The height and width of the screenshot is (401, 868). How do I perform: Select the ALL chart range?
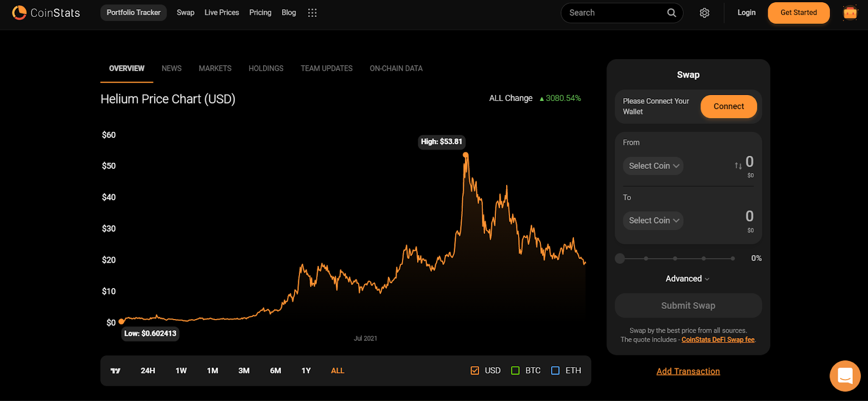pyautogui.click(x=337, y=371)
